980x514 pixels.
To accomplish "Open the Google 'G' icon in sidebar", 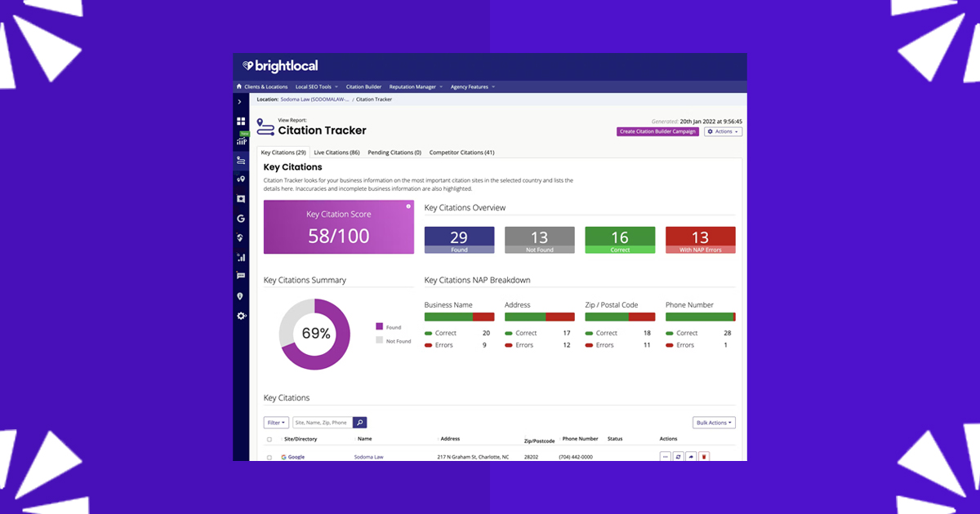I will point(241,219).
